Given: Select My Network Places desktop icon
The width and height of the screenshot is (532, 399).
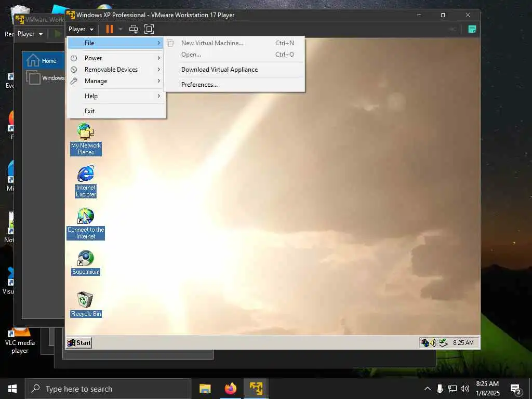Looking at the screenshot, I should [86, 139].
